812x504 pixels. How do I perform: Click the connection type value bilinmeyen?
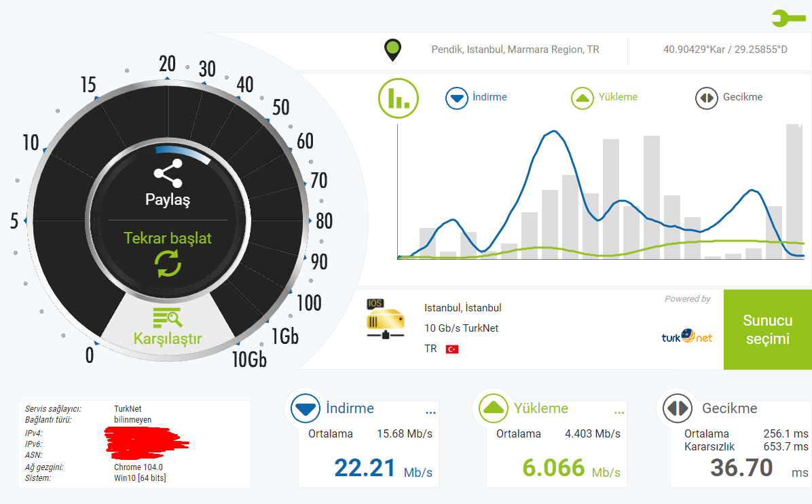[x=132, y=420]
